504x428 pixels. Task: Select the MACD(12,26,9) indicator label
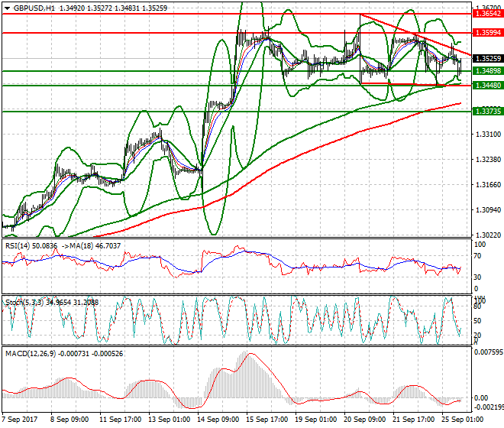tap(31, 354)
